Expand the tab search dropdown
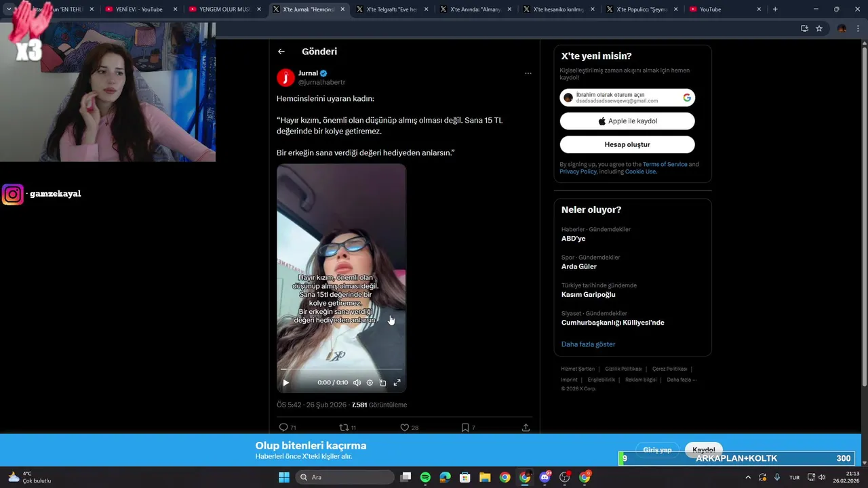868x488 pixels. tap(9, 9)
